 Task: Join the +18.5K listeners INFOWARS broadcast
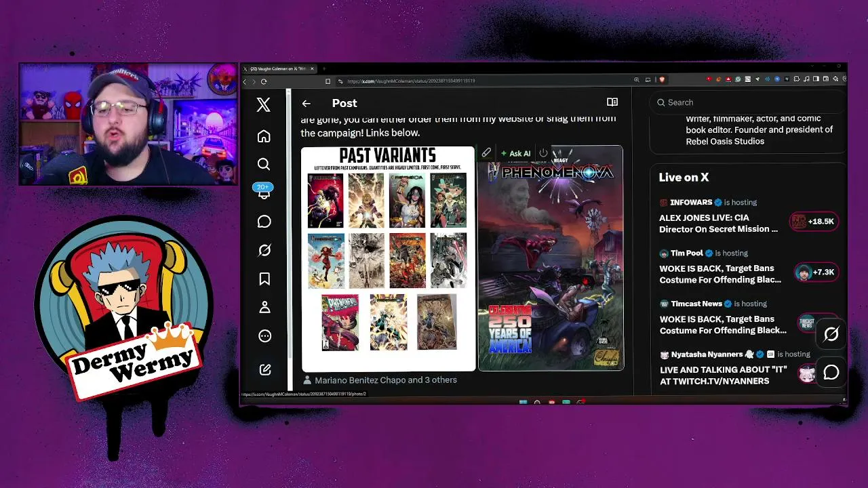(x=814, y=222)
